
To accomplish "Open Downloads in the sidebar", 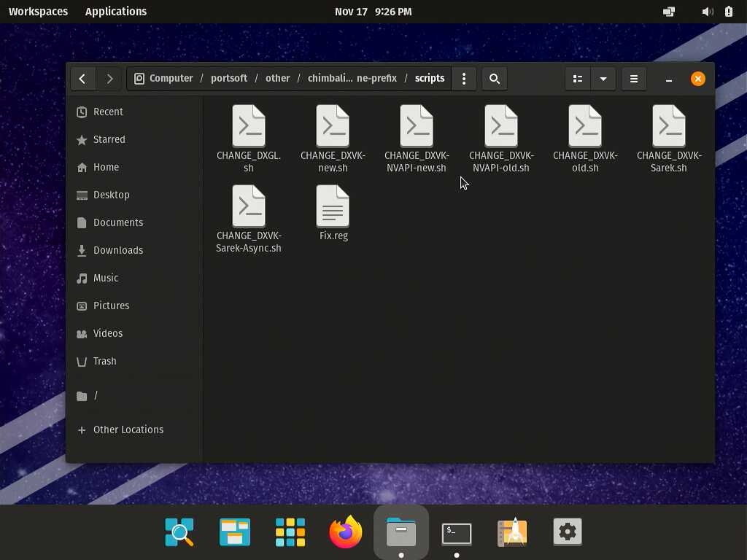I will point(117,250).
